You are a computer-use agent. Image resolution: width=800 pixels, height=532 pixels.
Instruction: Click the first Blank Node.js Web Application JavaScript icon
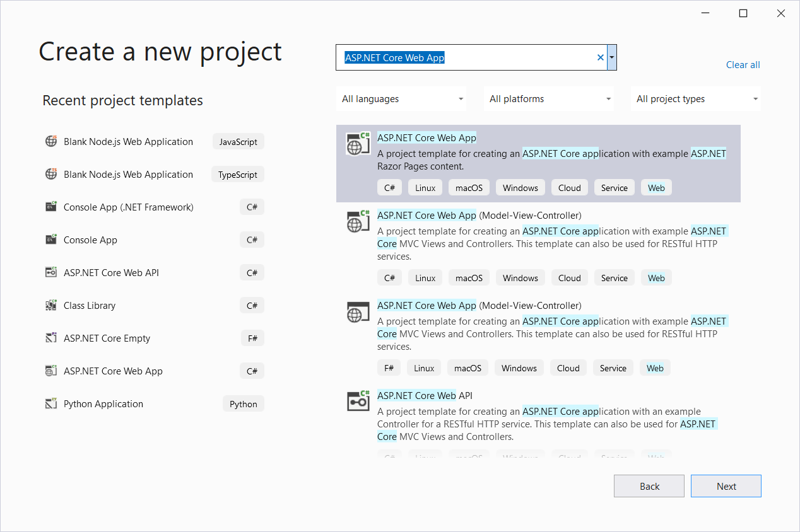click(51, 141)
